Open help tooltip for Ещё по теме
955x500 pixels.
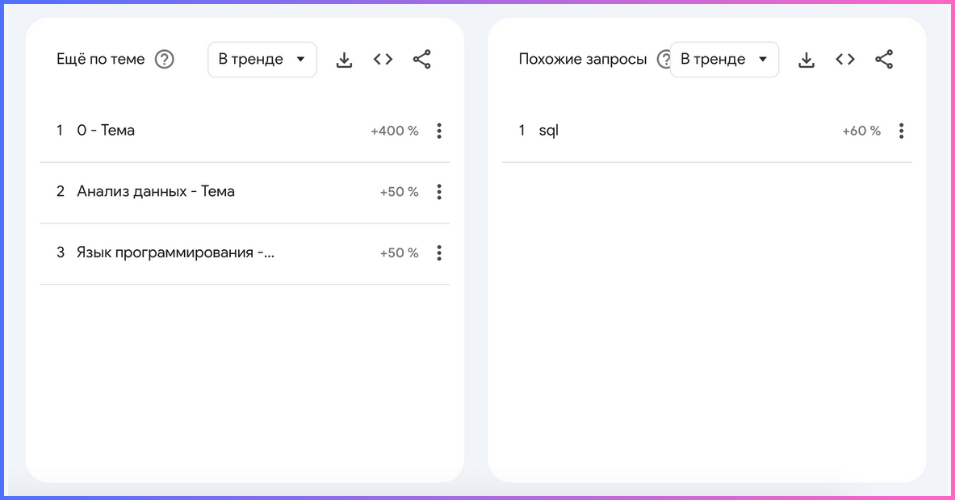pyautogui.click(x=164, y=60)
